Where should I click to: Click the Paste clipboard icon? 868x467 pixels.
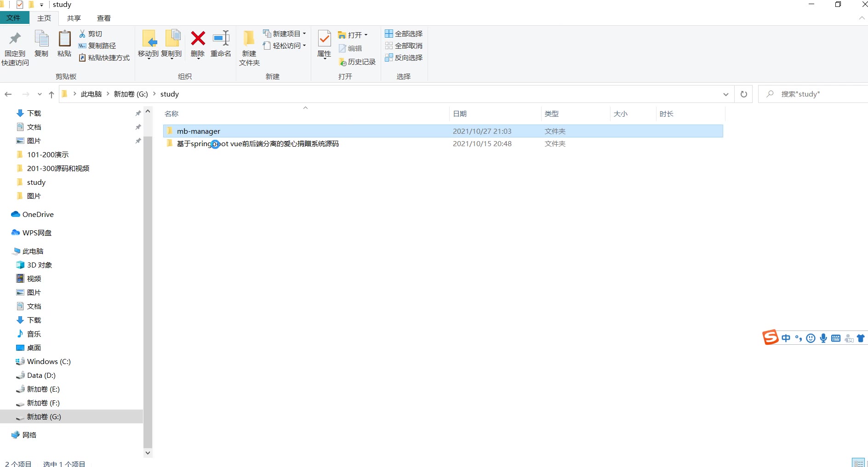(64, 44)
